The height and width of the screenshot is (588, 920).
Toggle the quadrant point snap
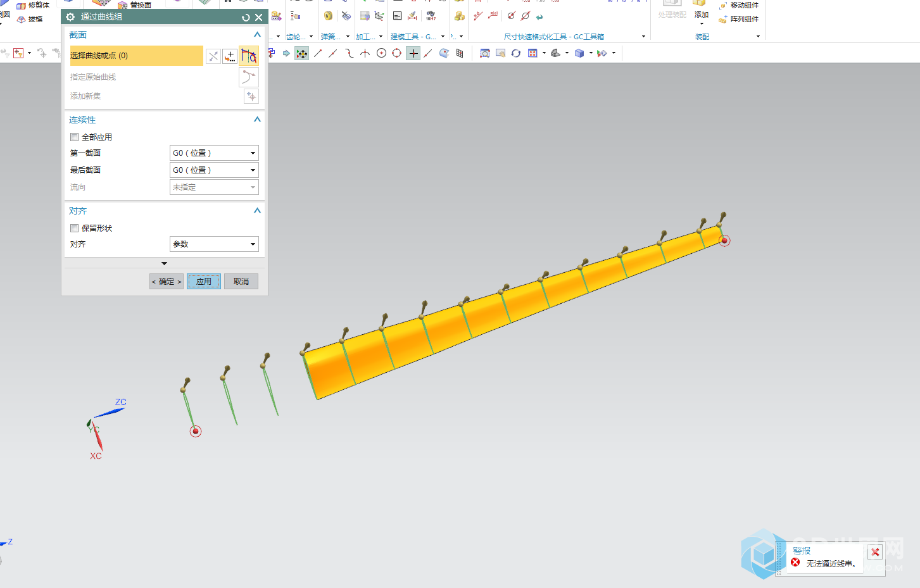[x=396, y=54]
